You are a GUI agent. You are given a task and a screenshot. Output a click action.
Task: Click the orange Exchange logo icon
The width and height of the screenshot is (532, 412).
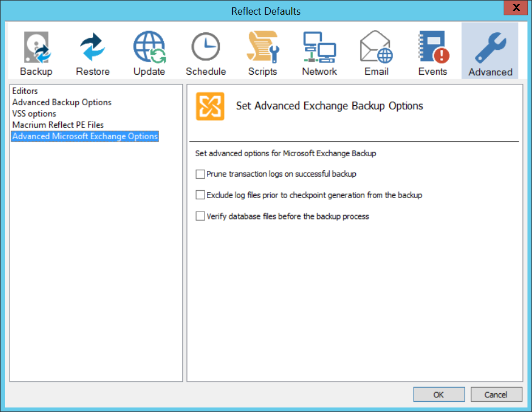[210, 106]
